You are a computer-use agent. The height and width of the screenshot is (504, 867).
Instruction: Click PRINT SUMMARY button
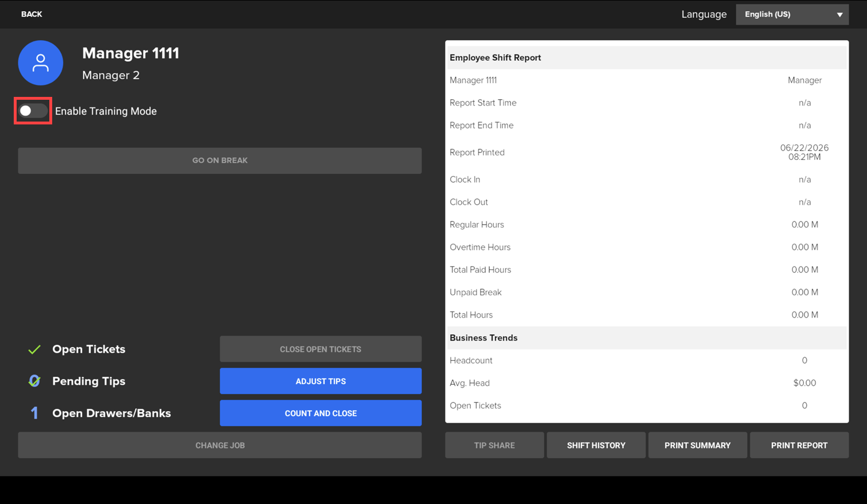pyautogui.click(x=697, y=446)
